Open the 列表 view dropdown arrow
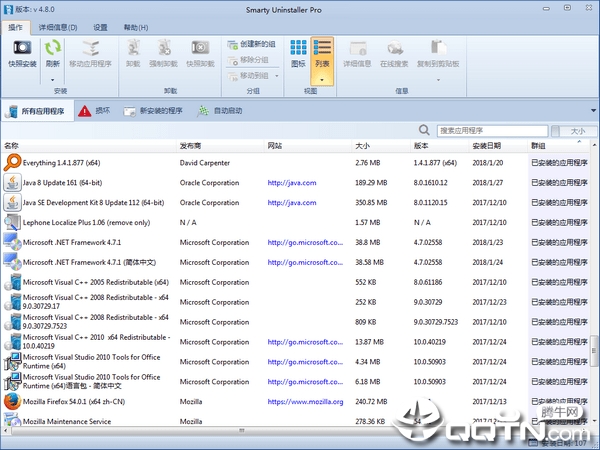Image resolution: width=600 pixels, height=450 pixels. click(322, 80)
